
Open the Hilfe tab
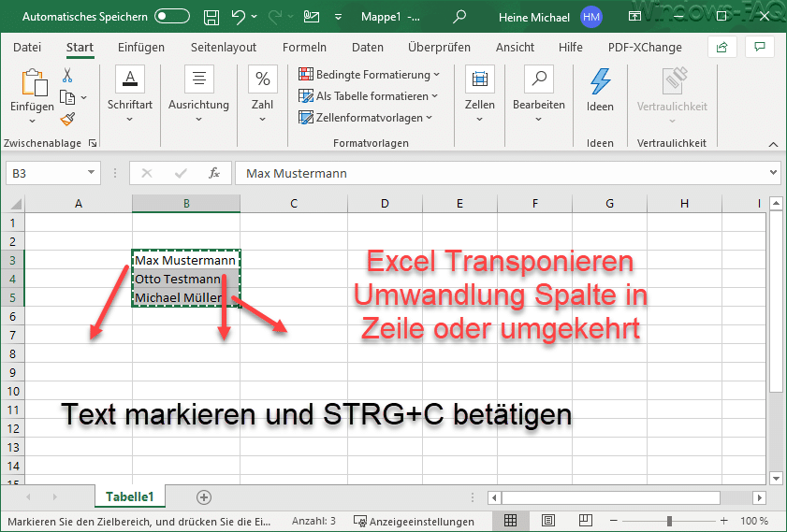click(571, 47)
